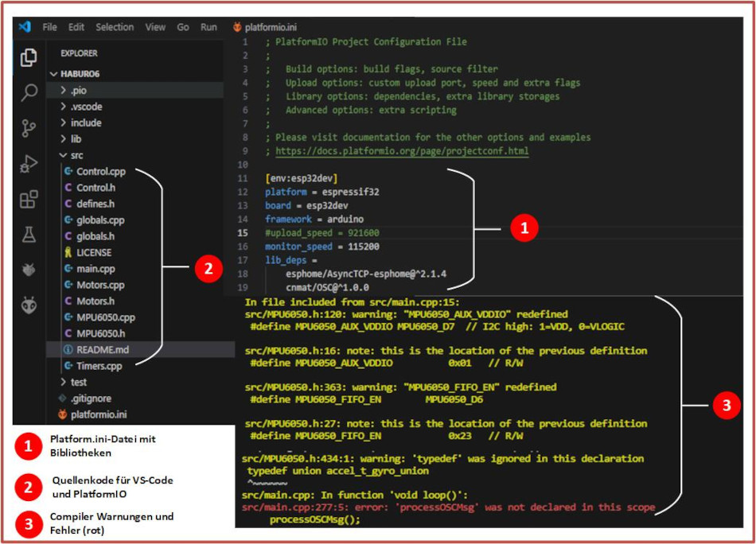Image resolution: width=756 pixels, height=544 pixels.
Task: Open the Run and Debug view
Action: pyautogui.click(x=29, y=164)
